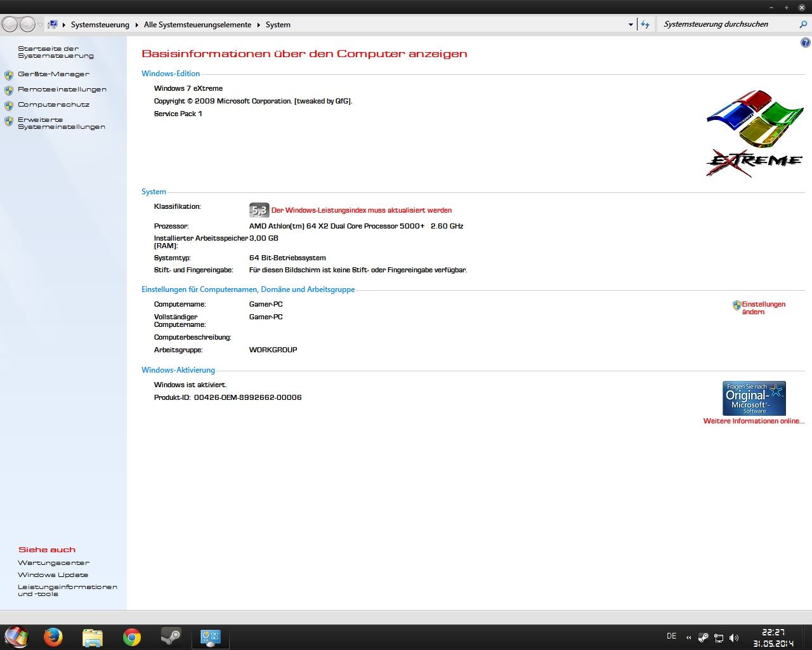This screenshot has height=650, width=812.
Task: Click the Original Microsoft Software badge
Action: [x=754, y=398]
